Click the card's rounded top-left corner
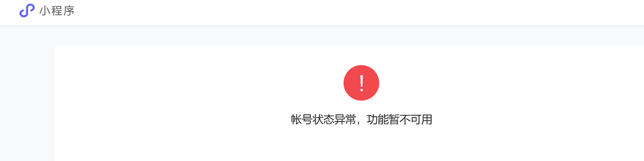The image size is (644, 161). click(56, 48)
